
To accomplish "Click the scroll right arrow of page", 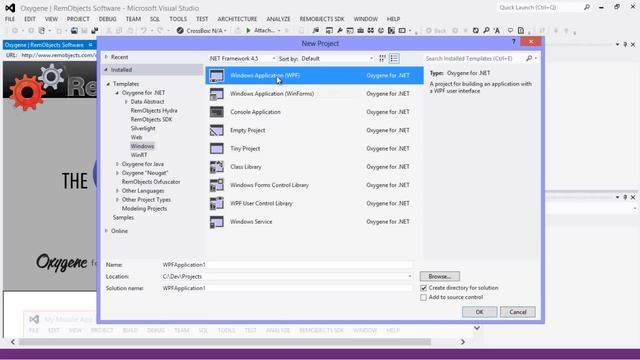I will 463,342.
